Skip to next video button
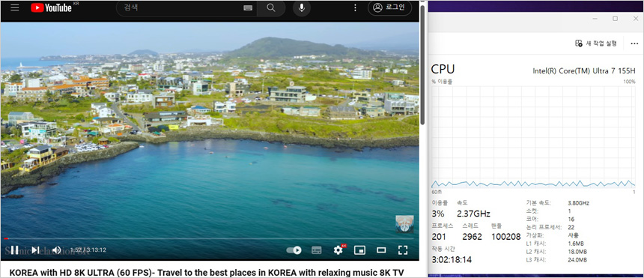Image resolution: width=644 pixels, height=278 pixels. 35,250
